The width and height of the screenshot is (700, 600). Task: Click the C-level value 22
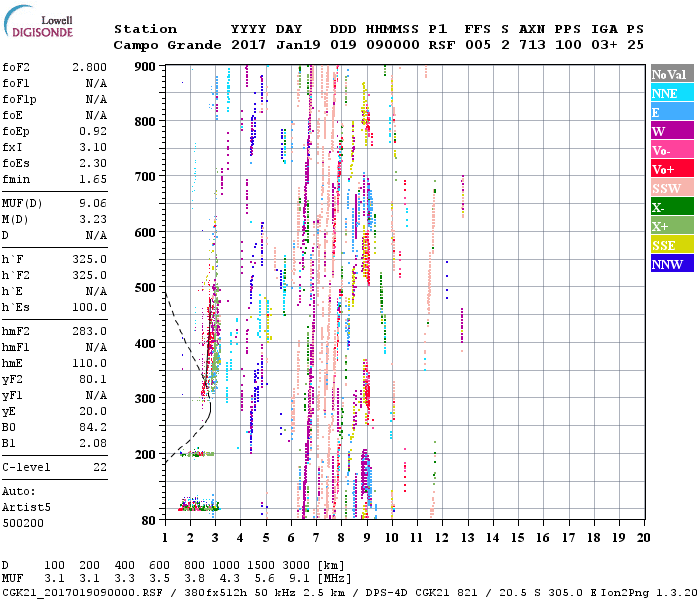100,467
